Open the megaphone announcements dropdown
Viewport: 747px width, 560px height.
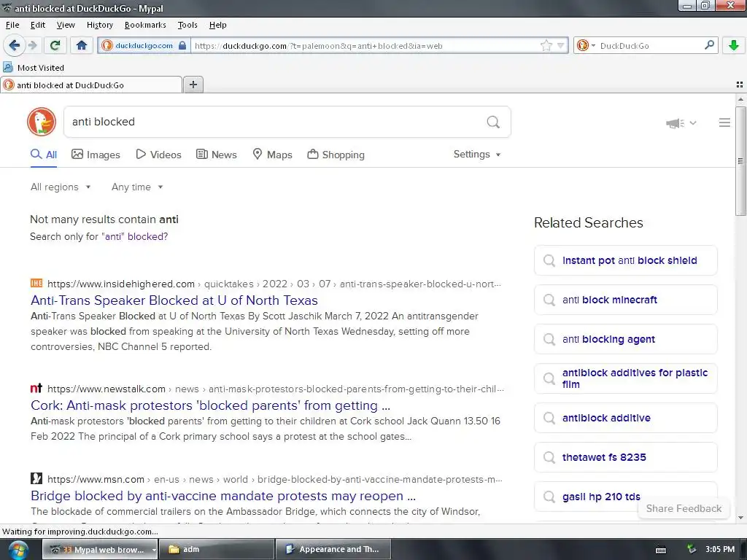click(x=681, y=123)
